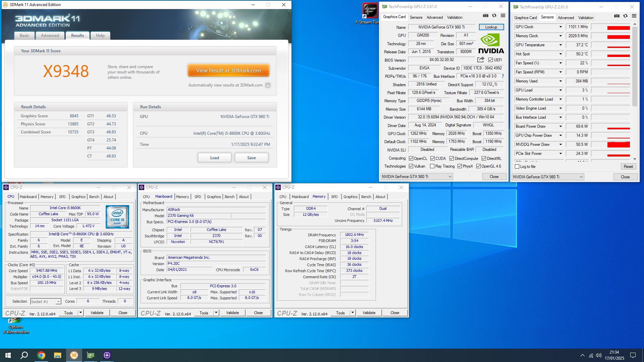
Task: Click GPU-Z taskbar icon
Action: [91, 355]
